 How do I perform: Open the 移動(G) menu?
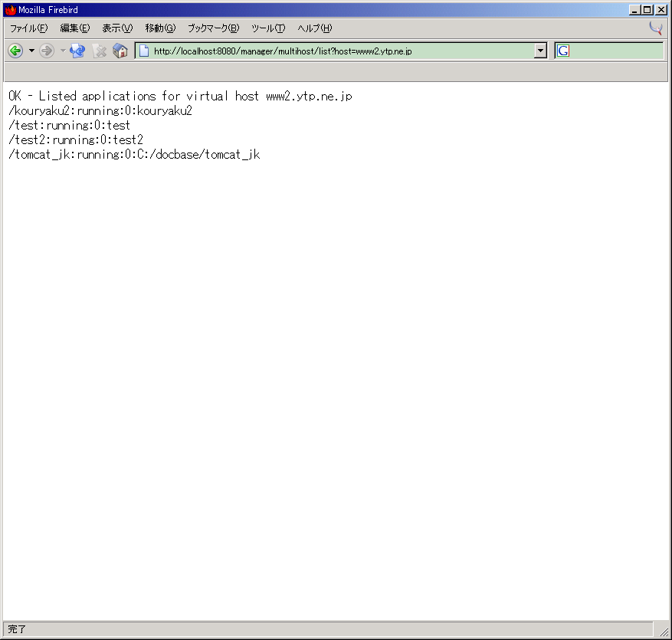click(160, 28)
